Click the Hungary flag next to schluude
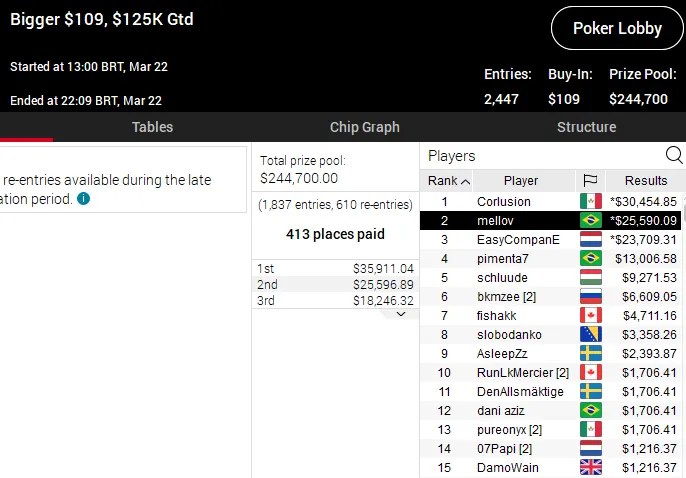The height and width of the screenshot is (478, 686). [590, 277]
